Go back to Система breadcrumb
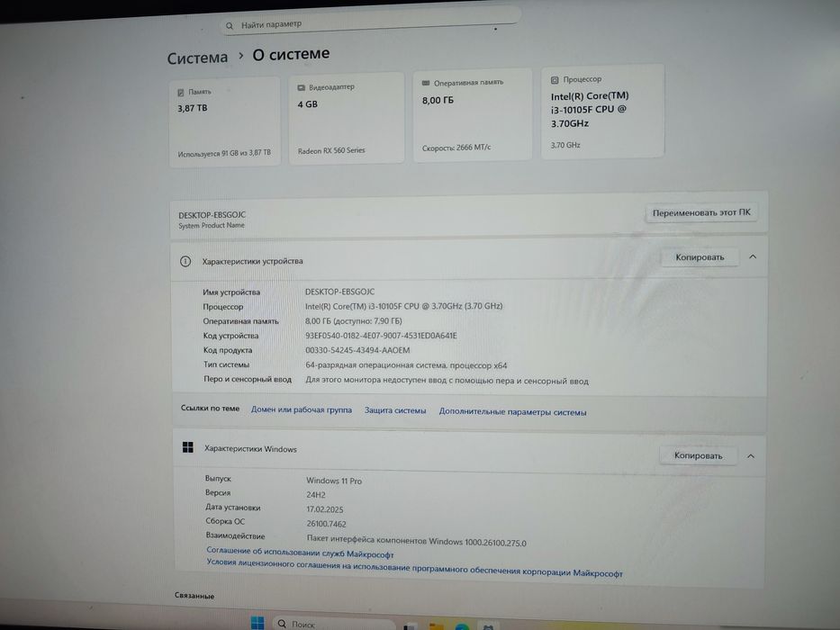This screenshot has width=840, height=630. 197,58
